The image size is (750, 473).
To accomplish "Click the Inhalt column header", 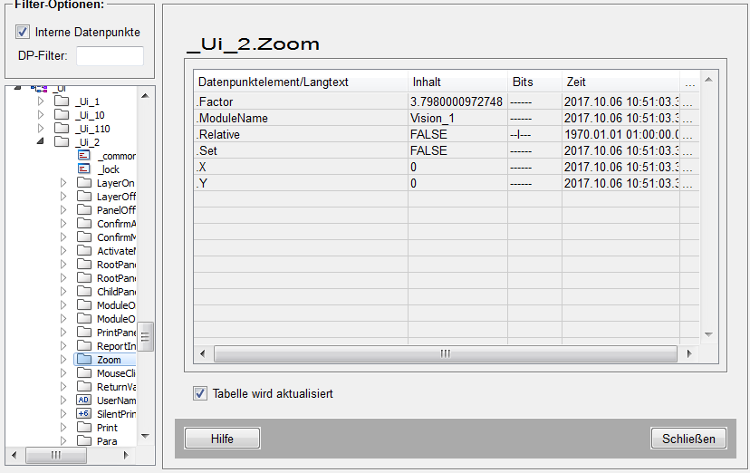I will click(458, 82).
